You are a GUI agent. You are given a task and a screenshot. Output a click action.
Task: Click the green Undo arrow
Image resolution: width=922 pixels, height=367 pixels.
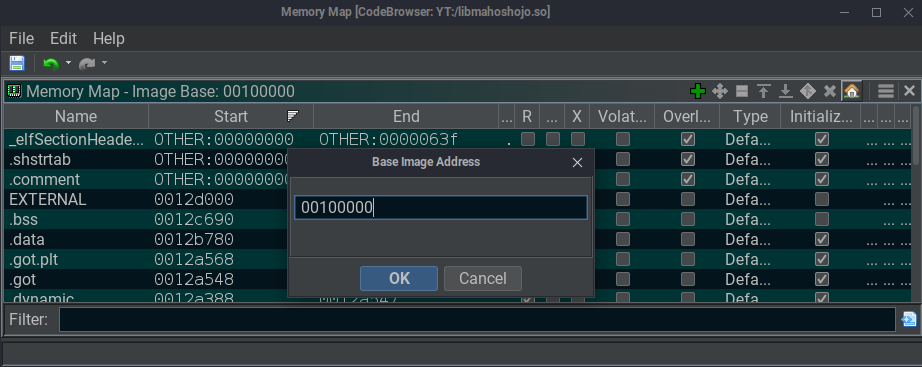51,64
